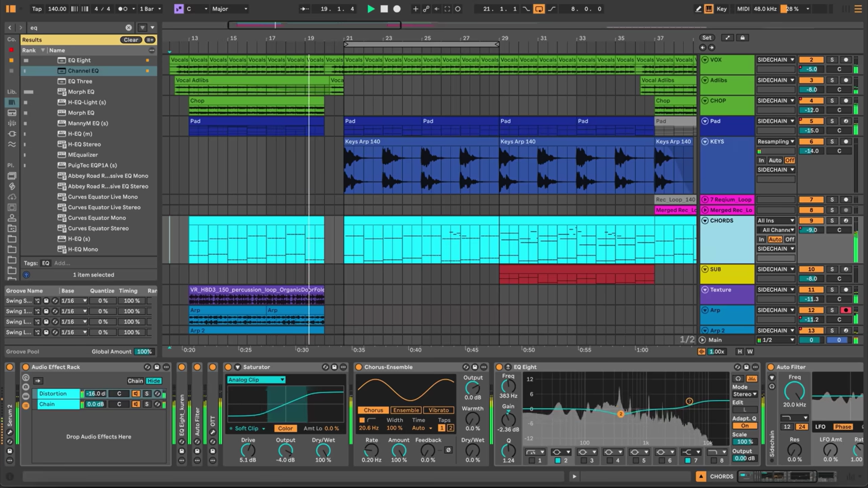Select the Chorus mode tab
The height and width of the screenshot is (488, 868).
(x=373, y=410)
